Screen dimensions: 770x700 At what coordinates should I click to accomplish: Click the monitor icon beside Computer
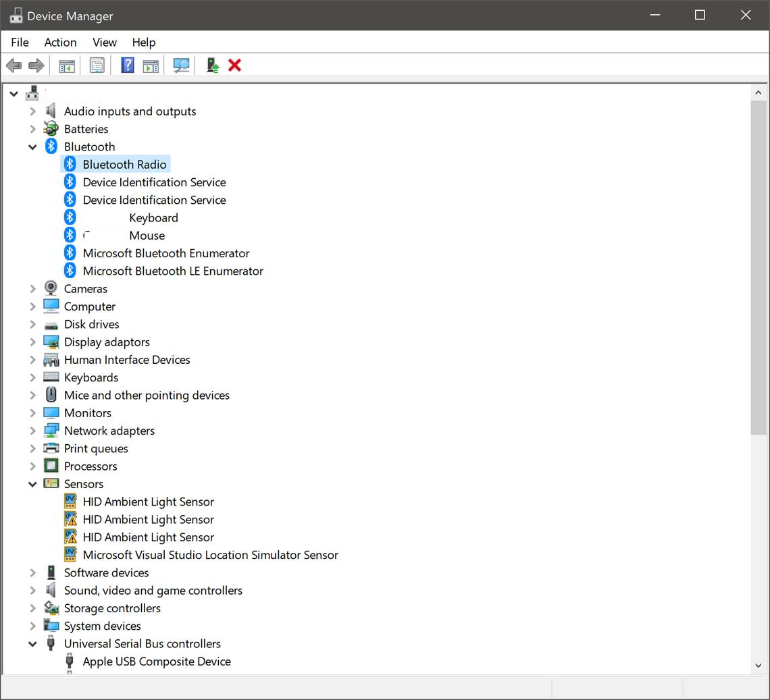coord(51,306)
